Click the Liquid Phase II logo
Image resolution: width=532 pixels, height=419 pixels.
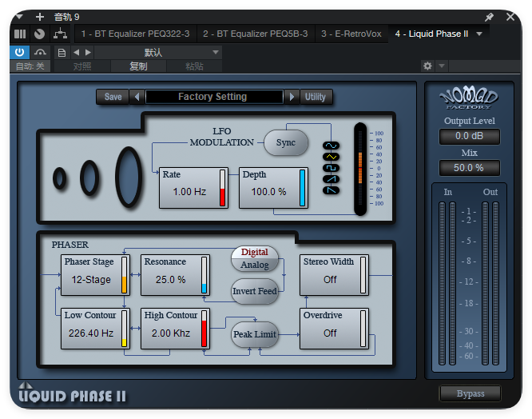[x=72, y=393]
